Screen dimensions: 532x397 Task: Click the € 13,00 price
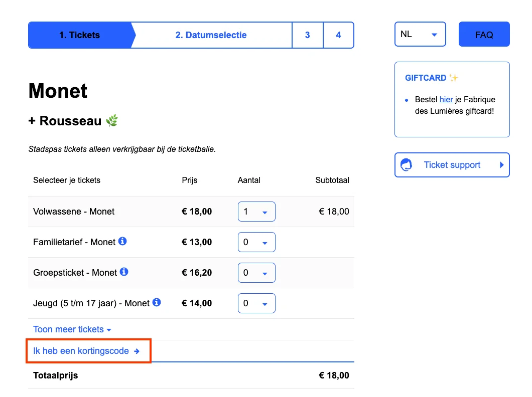(197, 242)
